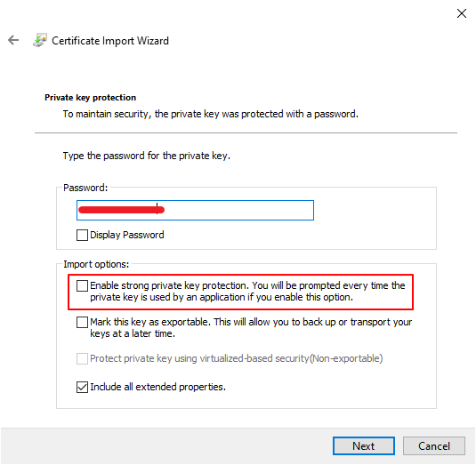Viewport: 476px width, 465px height.
Task: Enable strong private key protection checkbox
Action: coord(82,285)
